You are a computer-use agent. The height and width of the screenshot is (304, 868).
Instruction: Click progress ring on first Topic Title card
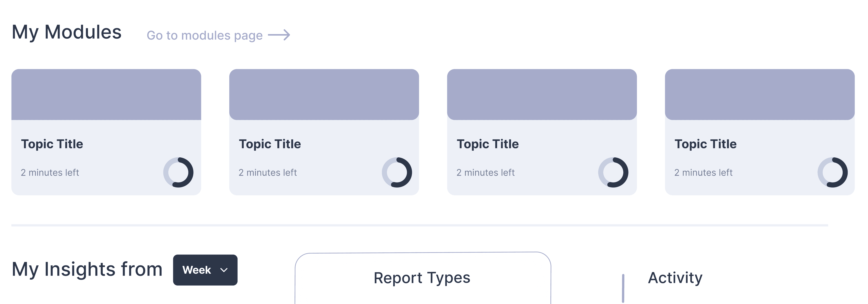coord(178,172)
